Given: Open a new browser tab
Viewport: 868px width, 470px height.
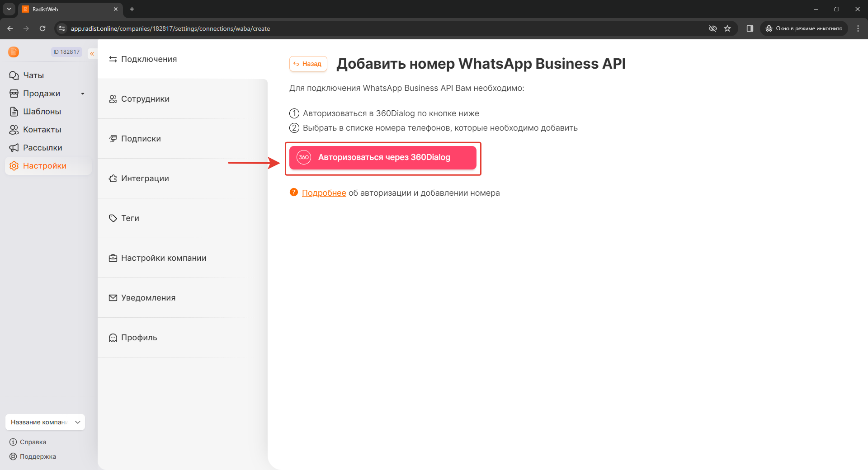Looking at the screenshot, I should [132, 9].
